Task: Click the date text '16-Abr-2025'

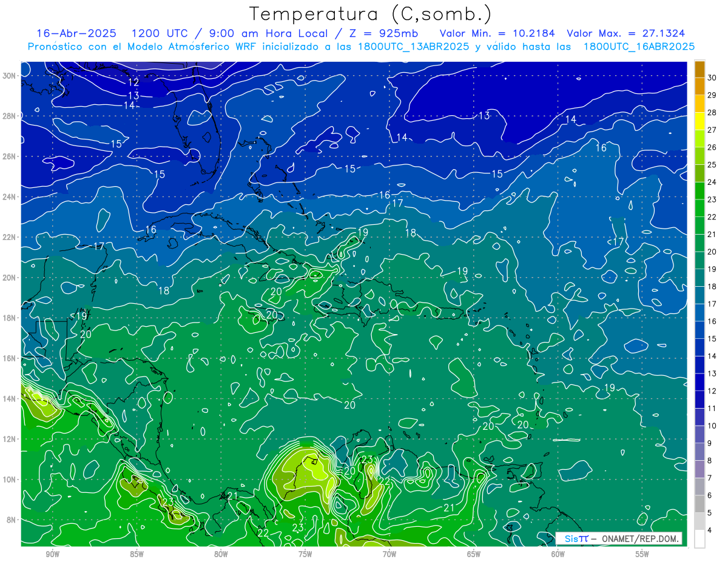Action: (77, 33)
